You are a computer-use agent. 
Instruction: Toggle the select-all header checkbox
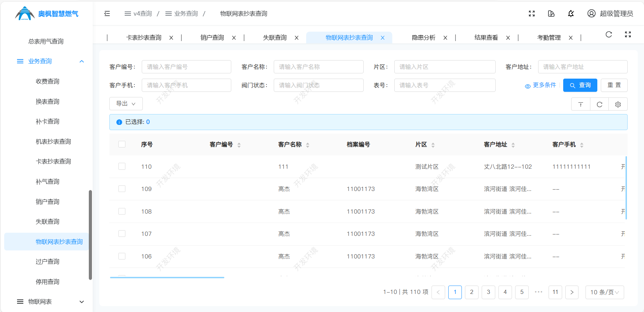pyautogui.click(x=122, y=144)
